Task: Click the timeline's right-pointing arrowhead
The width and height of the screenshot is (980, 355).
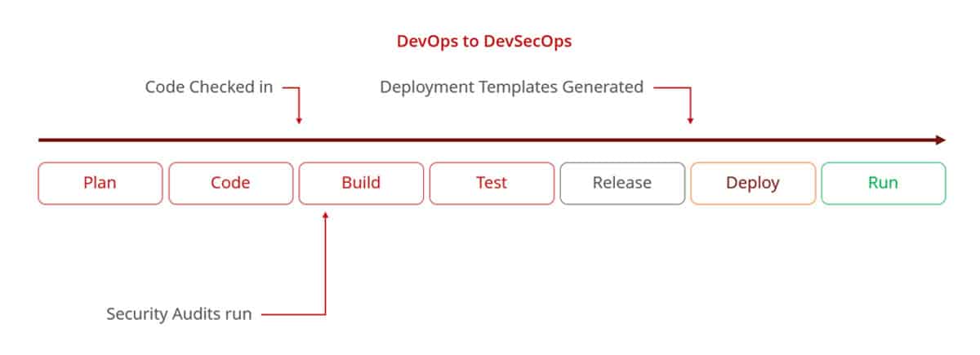Action: tap(940, 140)
